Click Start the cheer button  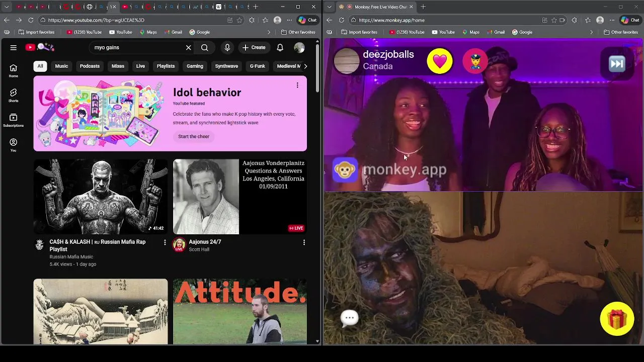pos(194,136)
